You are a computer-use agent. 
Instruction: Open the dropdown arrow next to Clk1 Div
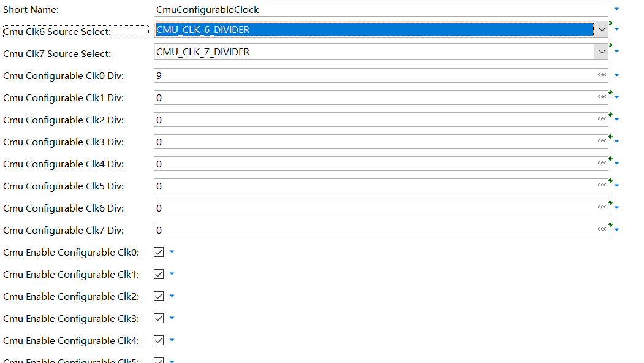(616, 96)
